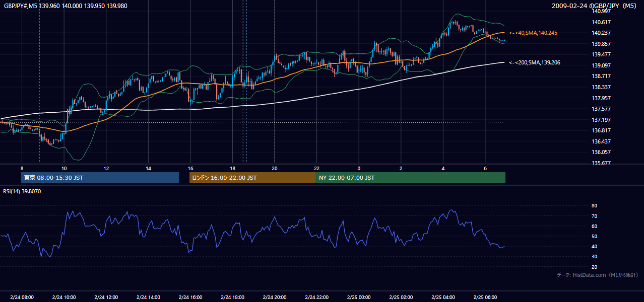
Task: Click hour tick 12 under the price chart
Action: point(106,169)
